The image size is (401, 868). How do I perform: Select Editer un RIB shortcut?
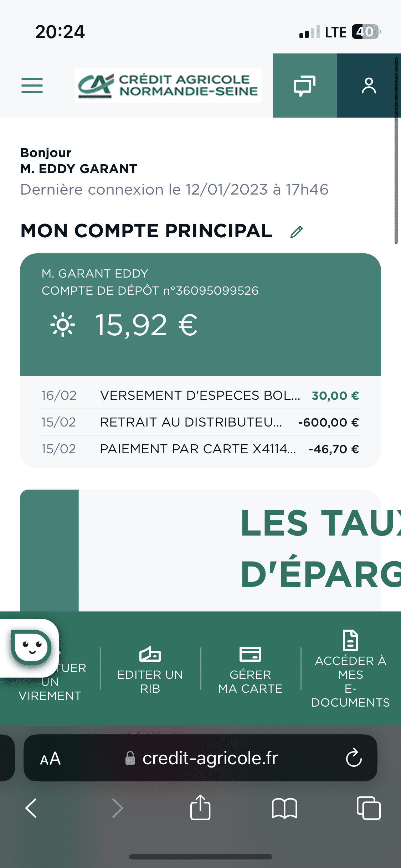150,669
